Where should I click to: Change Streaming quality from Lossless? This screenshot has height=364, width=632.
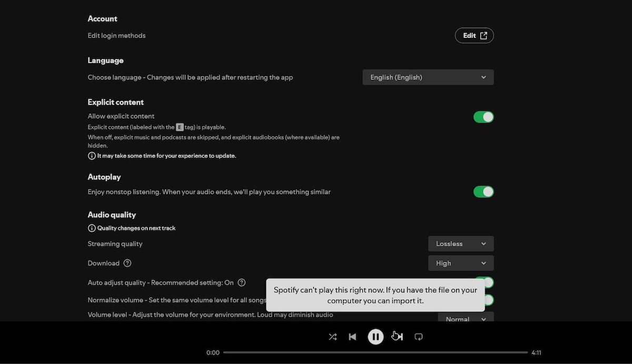460,244
